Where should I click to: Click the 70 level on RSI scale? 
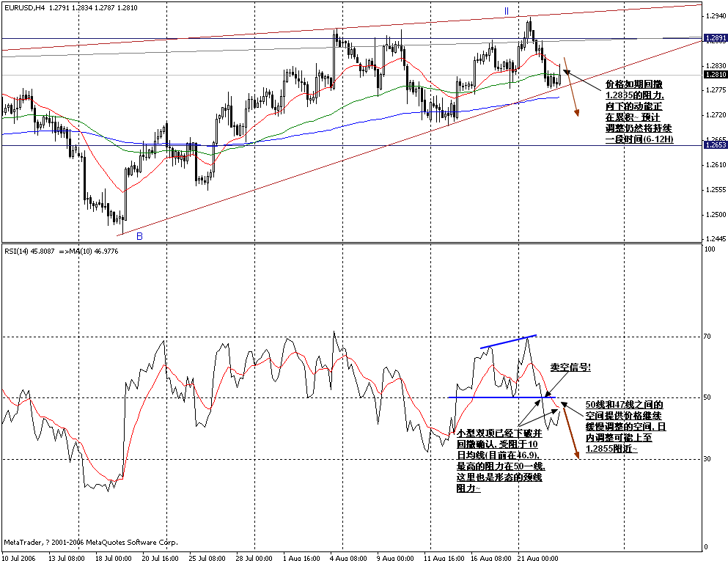pyautogui.click(x=707, y=336)
